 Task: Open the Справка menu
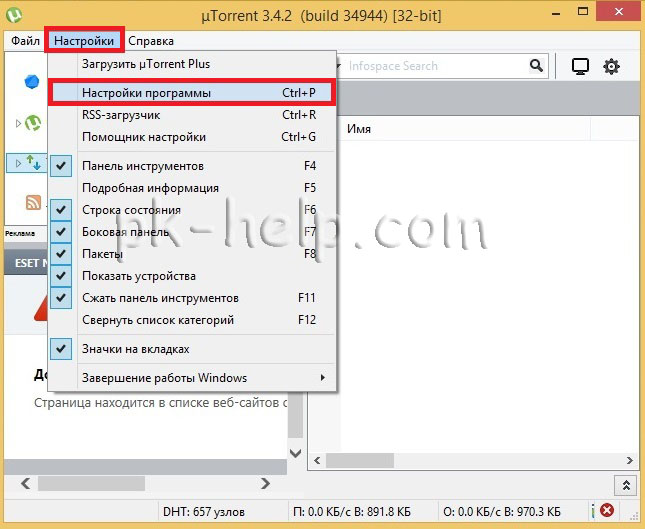pyautogui.click(x=151, y=41)
